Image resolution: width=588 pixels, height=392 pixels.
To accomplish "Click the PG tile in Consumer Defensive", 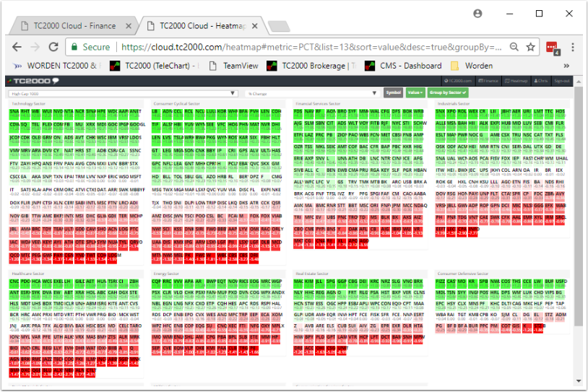I will [440, 328].
